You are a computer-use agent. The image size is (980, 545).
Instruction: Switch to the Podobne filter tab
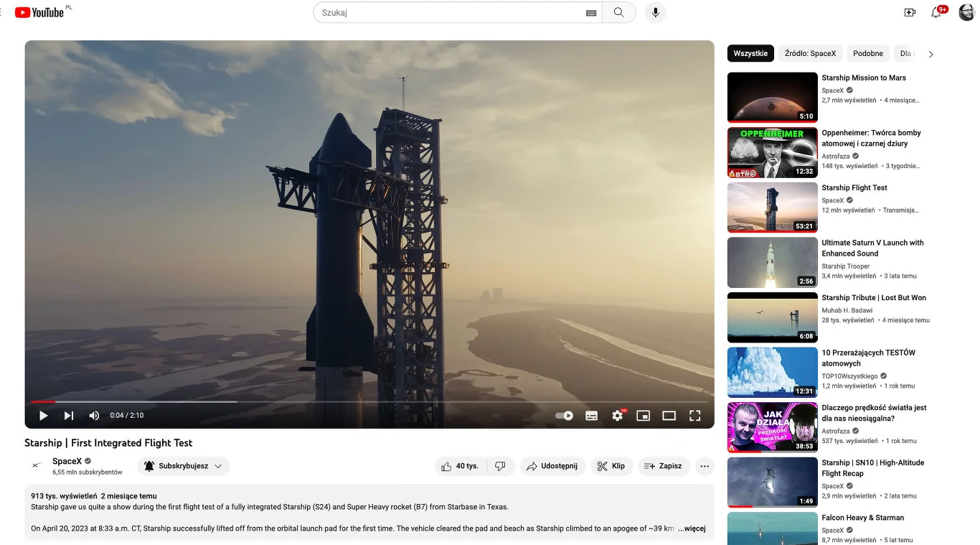coord(867,53)
